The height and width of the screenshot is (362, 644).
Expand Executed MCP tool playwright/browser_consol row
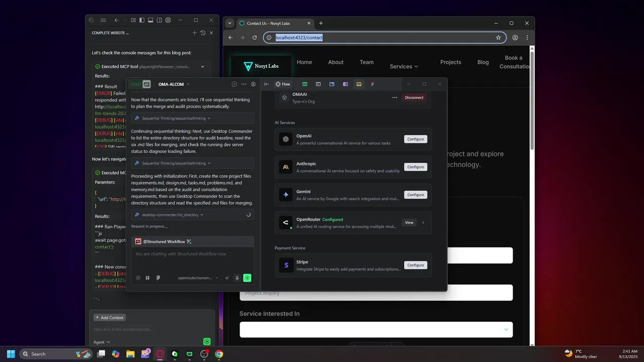pyautogui.click(x=151, y=66)
